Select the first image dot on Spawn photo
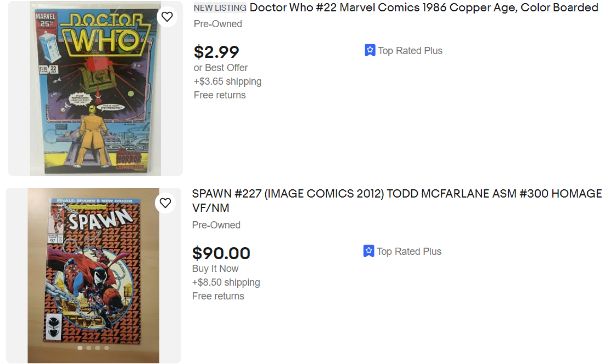This screenshot has width=610, height=364. tap(80, 348)
